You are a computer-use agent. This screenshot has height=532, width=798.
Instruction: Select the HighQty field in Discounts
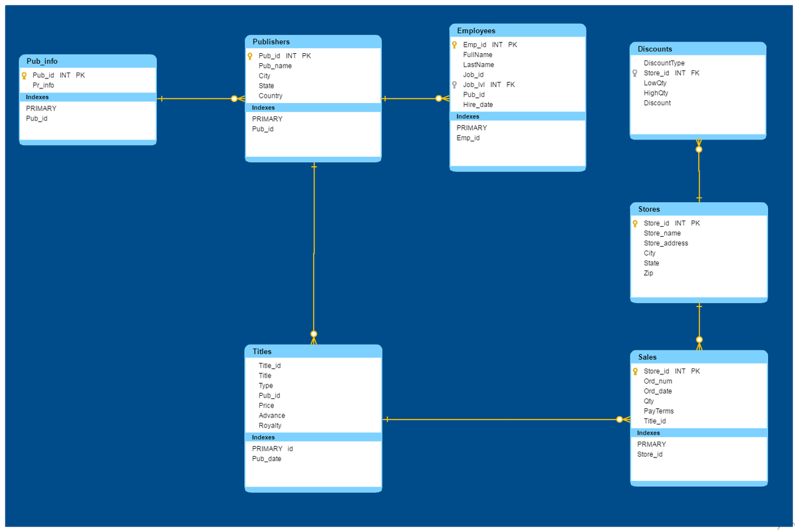tap(656, 93)
